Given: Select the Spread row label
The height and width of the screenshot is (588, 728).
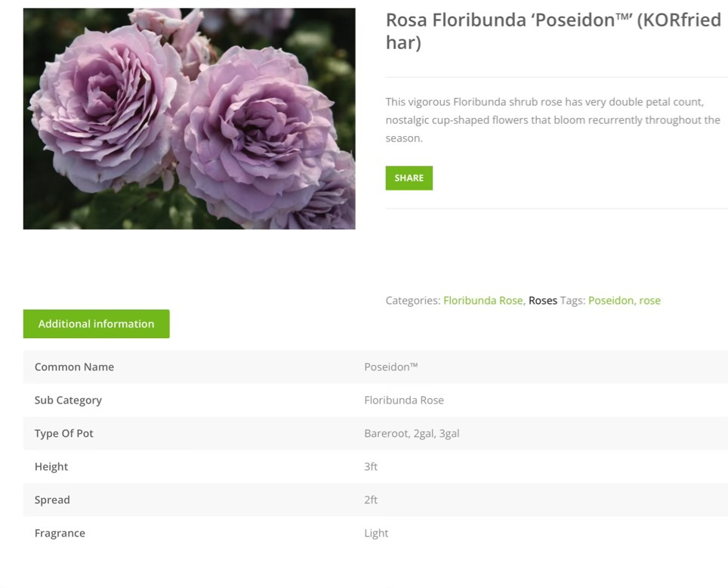Looking at the screenshot, I should [x=52, y=500].
